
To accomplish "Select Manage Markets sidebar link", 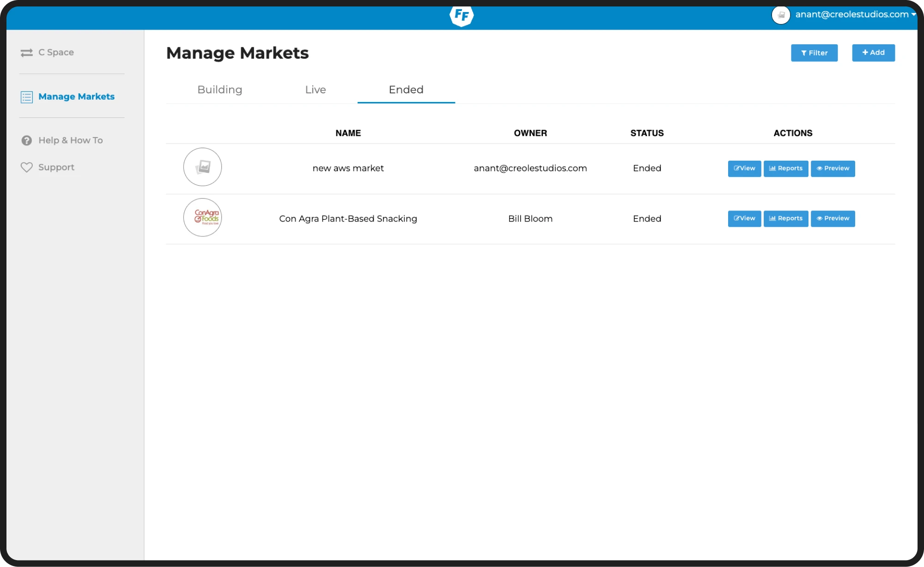I will [x=76, y=97].
